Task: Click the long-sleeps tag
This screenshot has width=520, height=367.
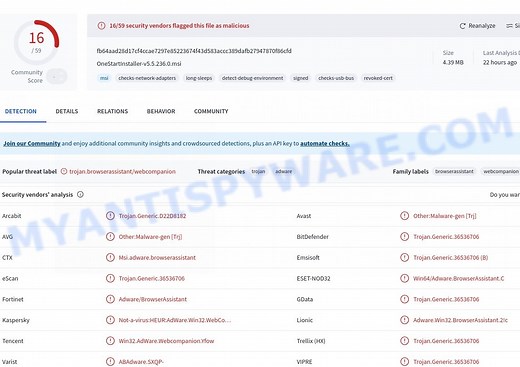Action: click(x=199, y=78)
